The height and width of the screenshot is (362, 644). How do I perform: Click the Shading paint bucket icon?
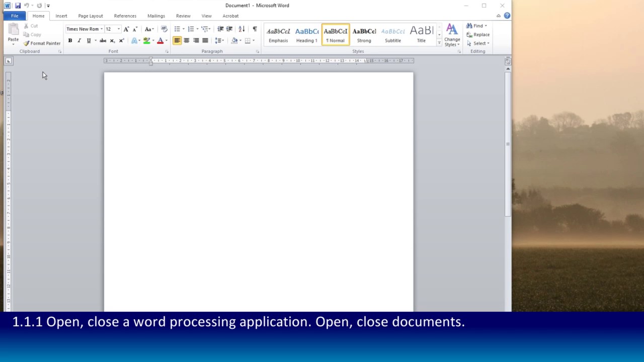tap(234, 41)
